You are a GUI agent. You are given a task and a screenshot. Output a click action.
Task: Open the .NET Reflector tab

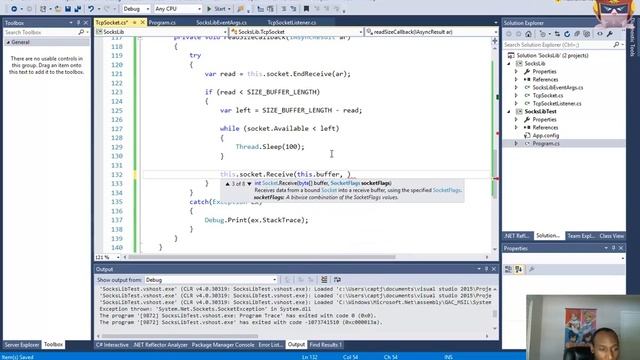(517, 236)
